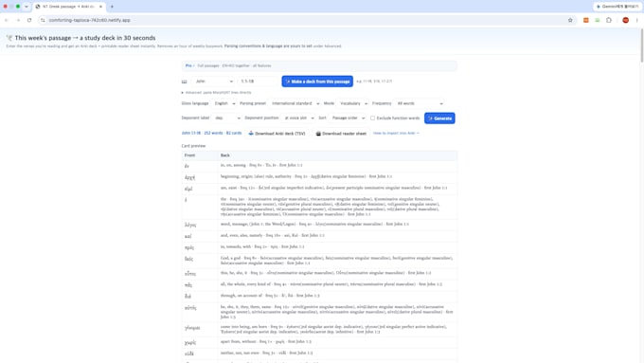This screenshot has height=363, width=644.
Task: Click the This week's passage heading
Action: [85, 38]
